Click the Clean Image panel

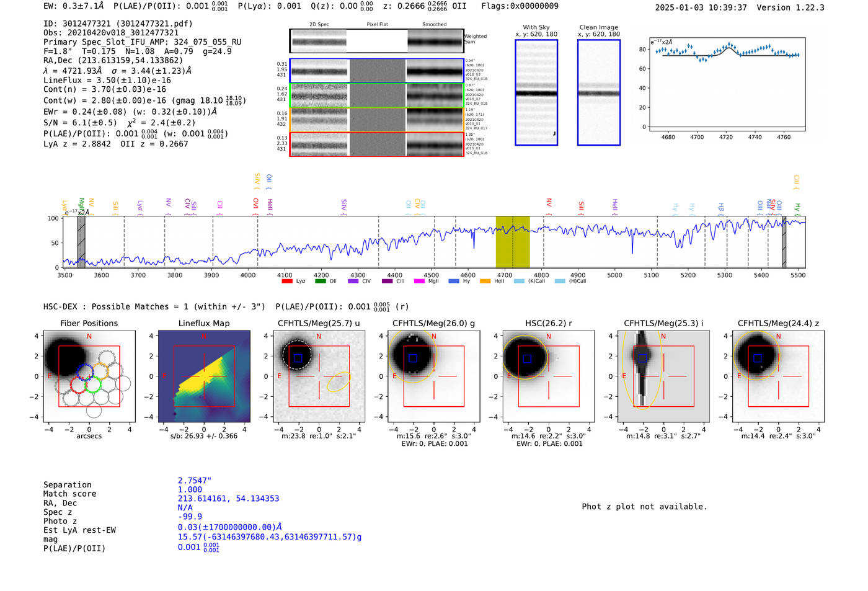click(x=599, y=92)
